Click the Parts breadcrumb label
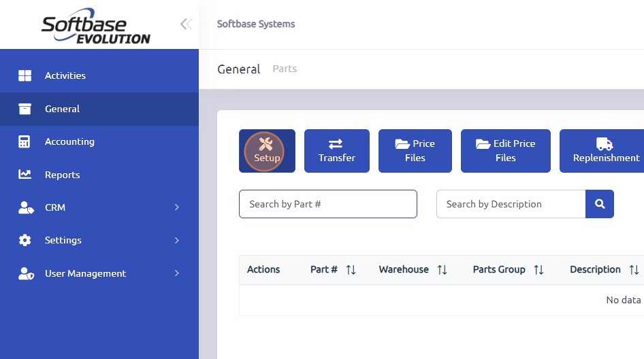 coord(285,69)
